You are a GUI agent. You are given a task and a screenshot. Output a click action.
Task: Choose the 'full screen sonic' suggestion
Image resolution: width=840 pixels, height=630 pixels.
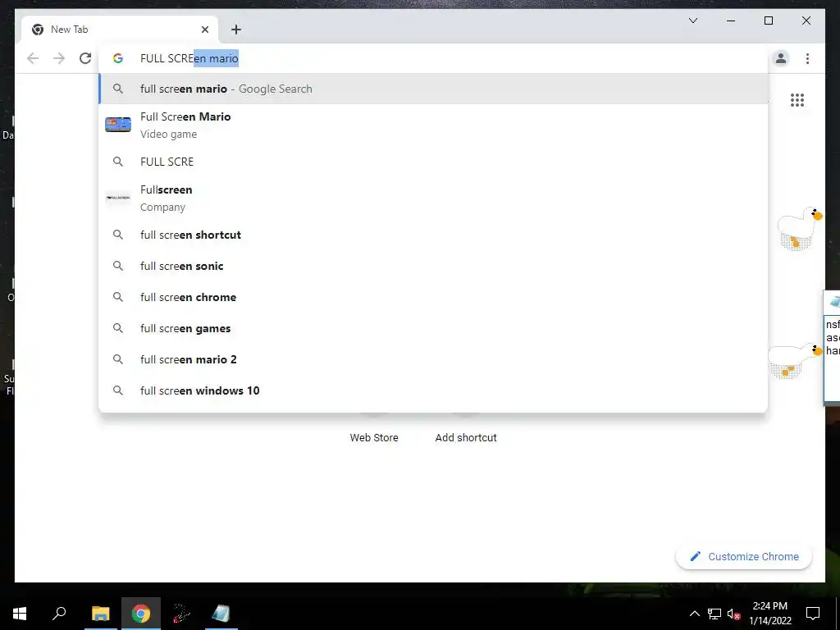click(433, 266)
